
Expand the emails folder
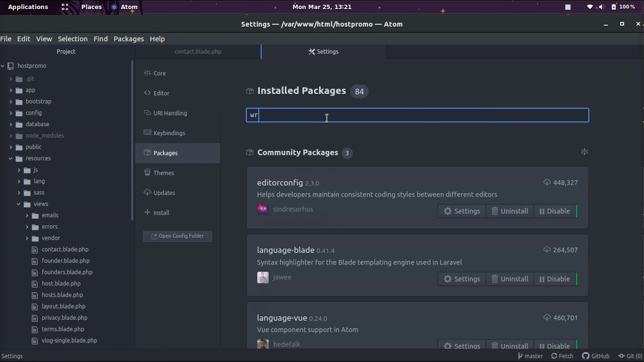click(x=27, y=215)
